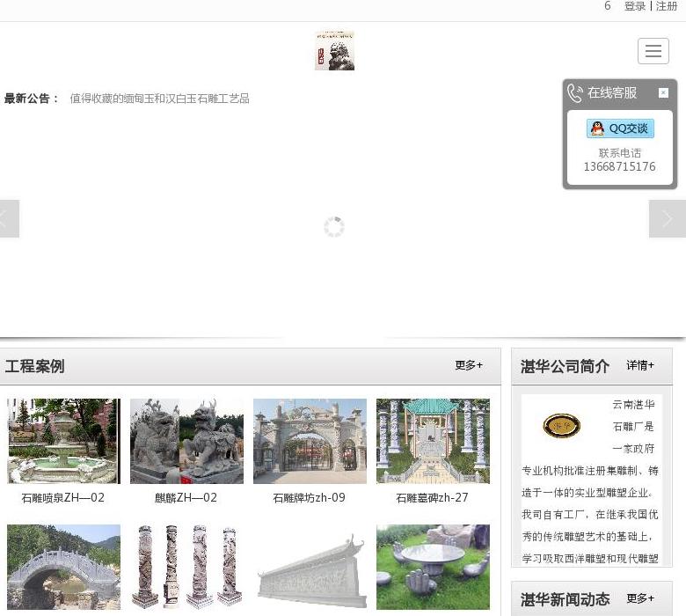The image size is (686, 616).
Task: Open the 麒麟ZH—02 thumbnail image
Action: [x=186, y=441]
